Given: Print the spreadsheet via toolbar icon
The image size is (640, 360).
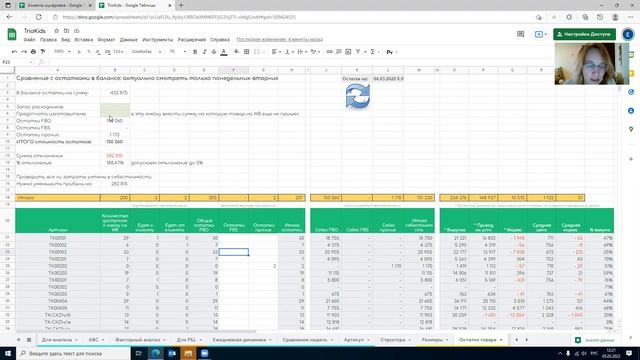Looking at the screenshot, I should 33,52.
